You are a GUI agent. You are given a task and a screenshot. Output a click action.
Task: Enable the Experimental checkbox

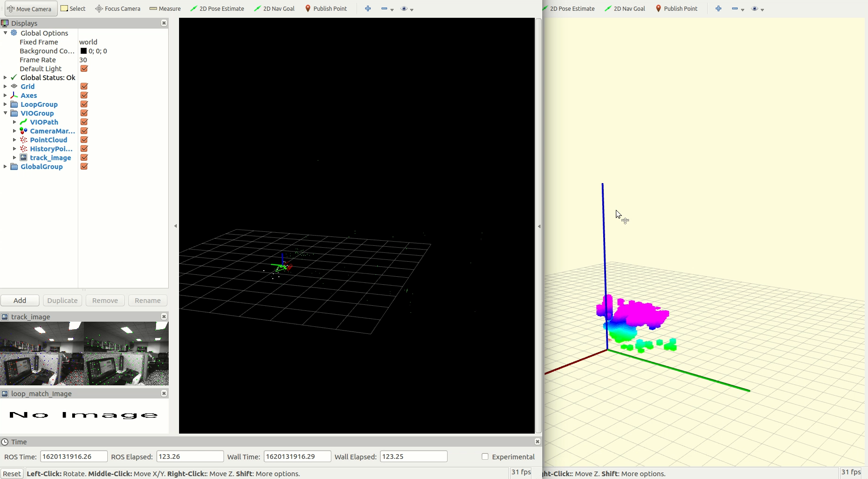tap(485, 457)
